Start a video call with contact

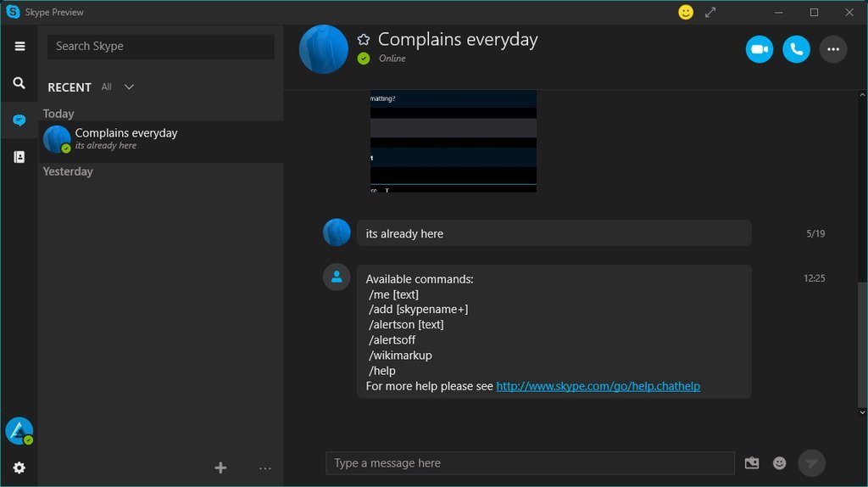[x=759, y=49]
